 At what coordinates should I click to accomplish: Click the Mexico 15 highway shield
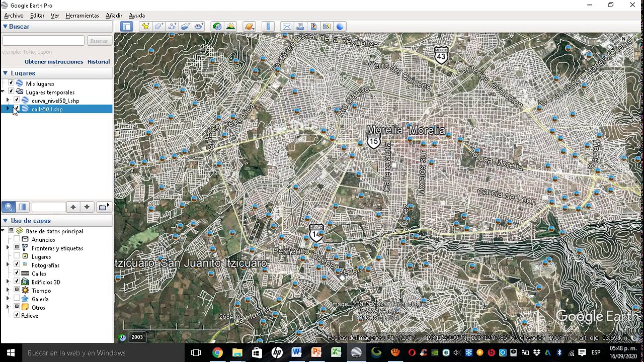(373, 141)
